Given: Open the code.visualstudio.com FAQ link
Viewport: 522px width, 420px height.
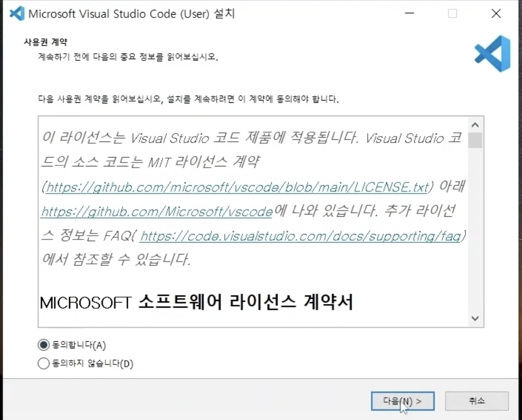Looking at the screenshot, I should point(300,236).
